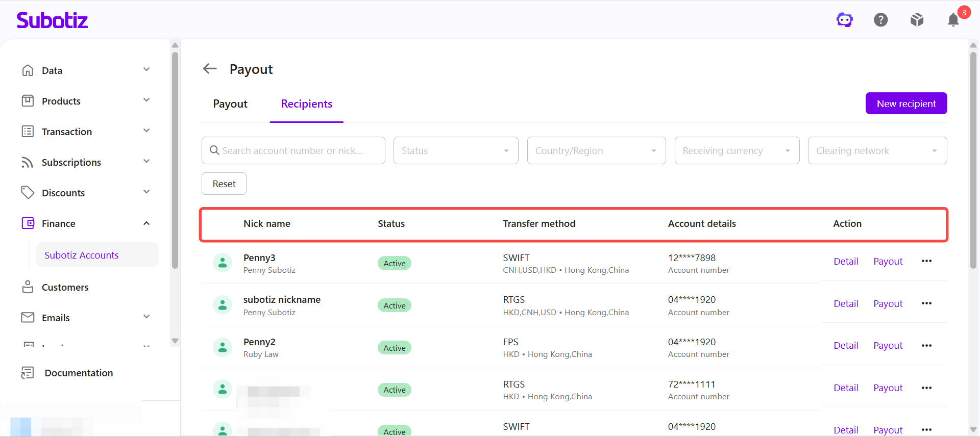Viewport: 980px width, 437px height.
Task: Click the Reset filters button
Action: [224, 184]
